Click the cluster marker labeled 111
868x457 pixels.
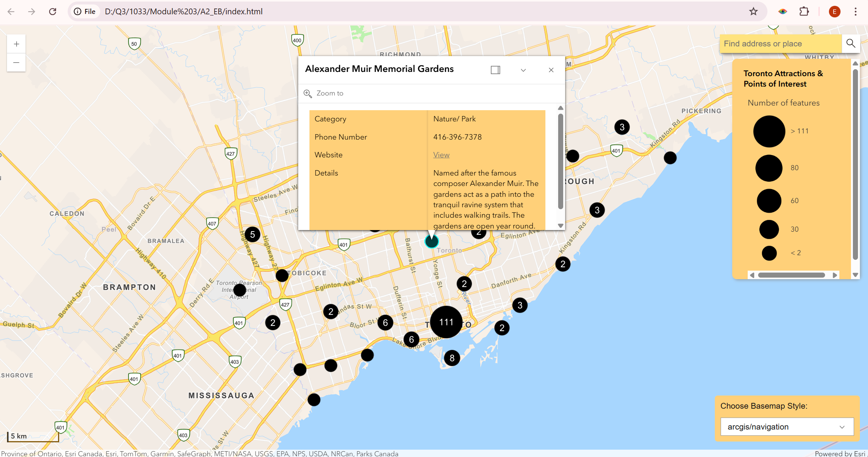tap(446, 322)
